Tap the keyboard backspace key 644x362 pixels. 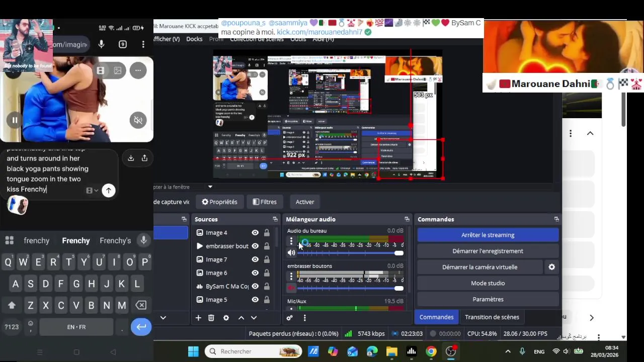(x=141, y=305)
